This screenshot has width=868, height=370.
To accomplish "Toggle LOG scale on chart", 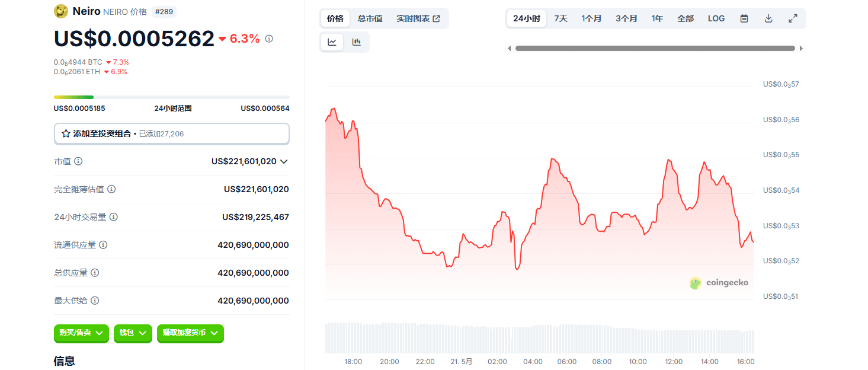I will click(x=716, y=18).
